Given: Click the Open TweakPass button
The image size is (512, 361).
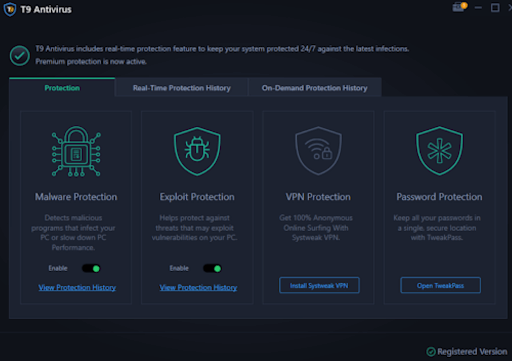Looking at the screenshot, I should (x=440, y=285).
